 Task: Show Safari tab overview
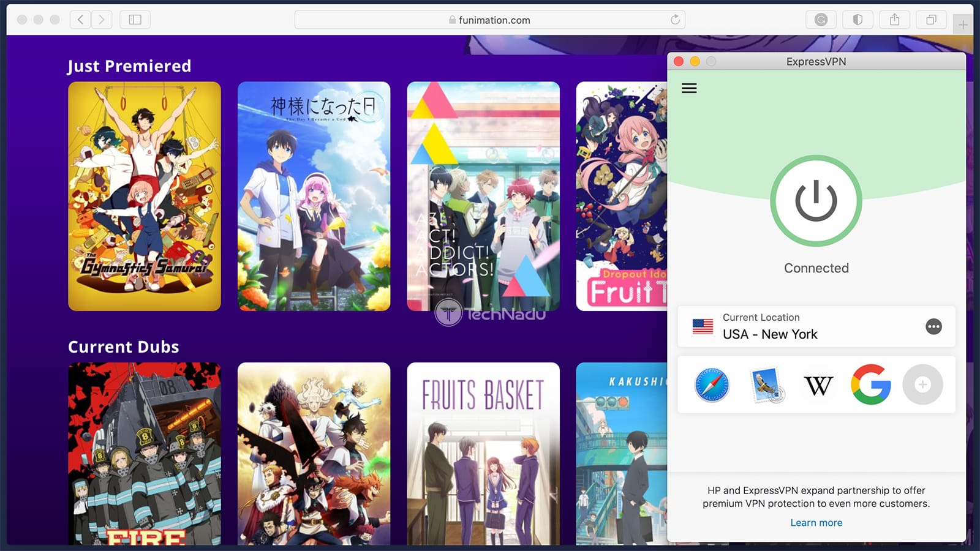[x=931, y=20]
